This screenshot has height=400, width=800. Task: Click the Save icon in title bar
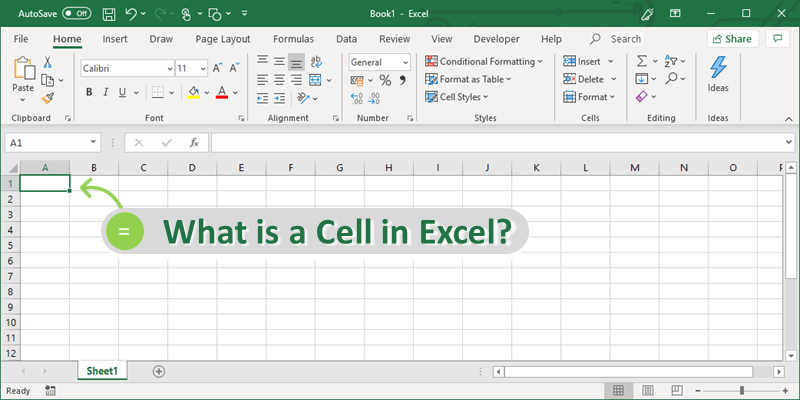click(x=109, y=14)
